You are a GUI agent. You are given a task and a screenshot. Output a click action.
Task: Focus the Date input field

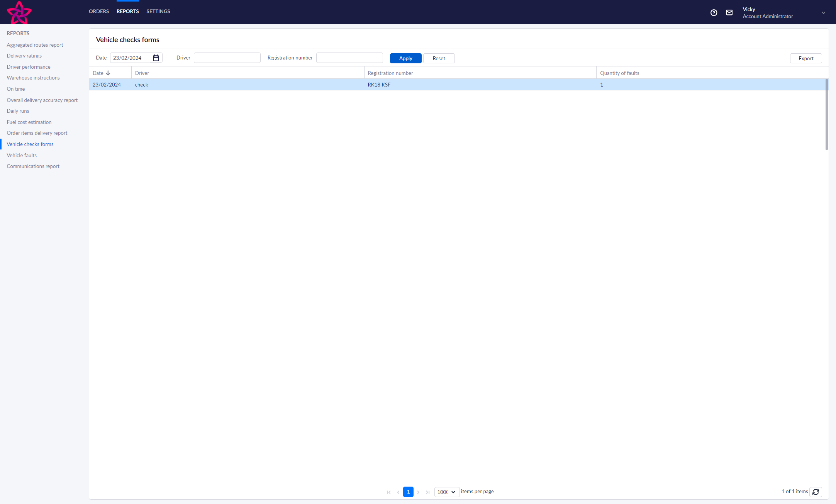131,58
